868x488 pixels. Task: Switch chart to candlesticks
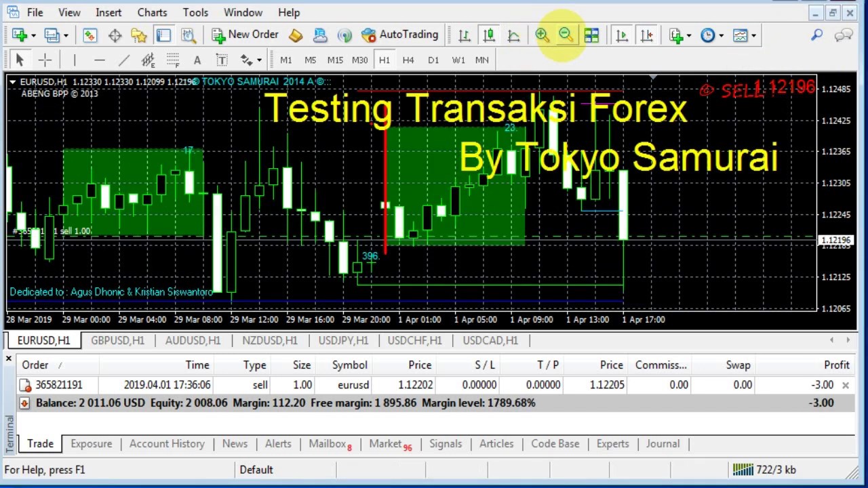[x=489, y=35]
